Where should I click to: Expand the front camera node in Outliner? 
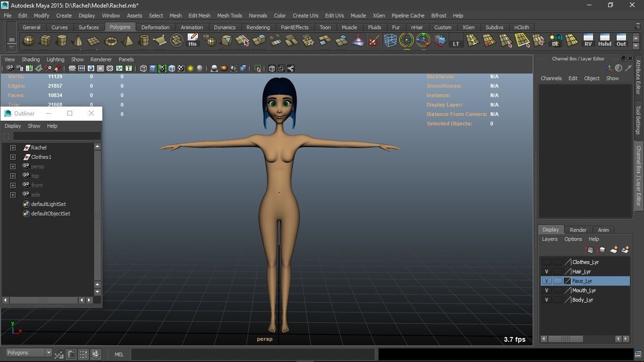coord(13,185)
